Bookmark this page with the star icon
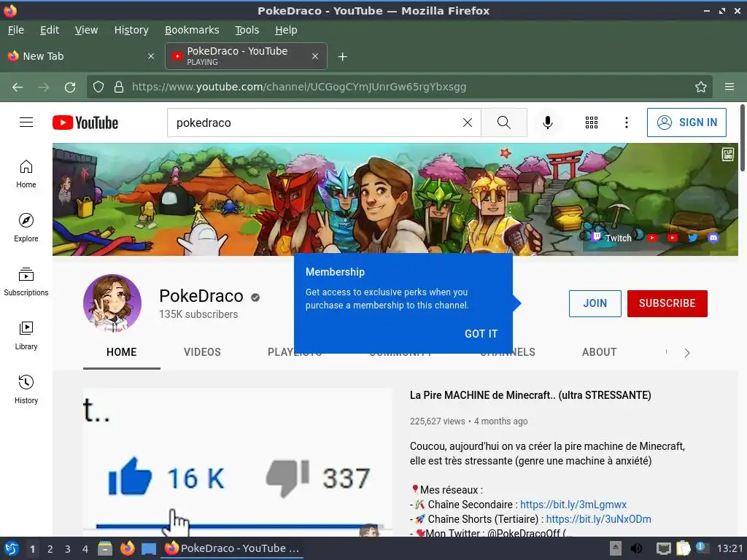 [x=700, y=87]
